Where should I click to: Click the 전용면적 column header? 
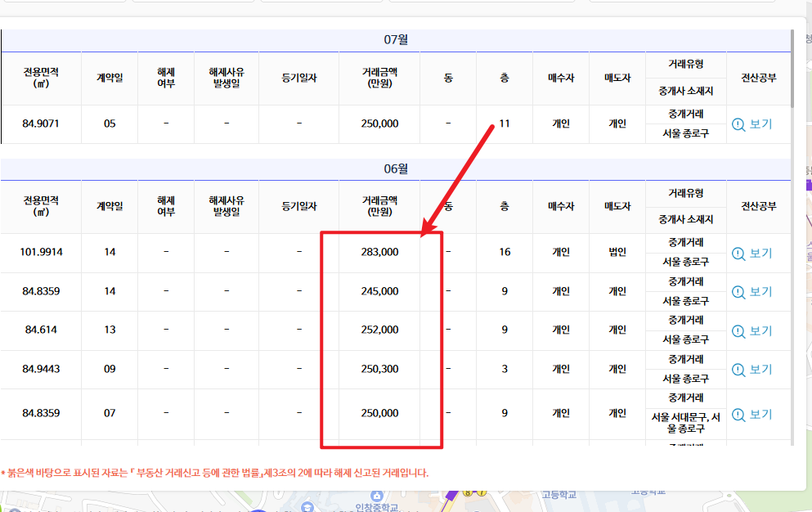(x=42, y=78)
